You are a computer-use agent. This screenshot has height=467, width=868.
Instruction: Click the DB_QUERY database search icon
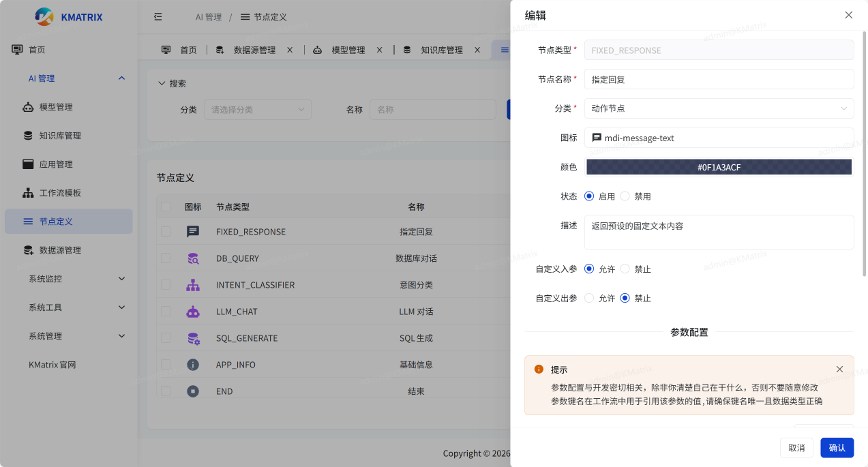pyautogui.click(x=193, y=258)
